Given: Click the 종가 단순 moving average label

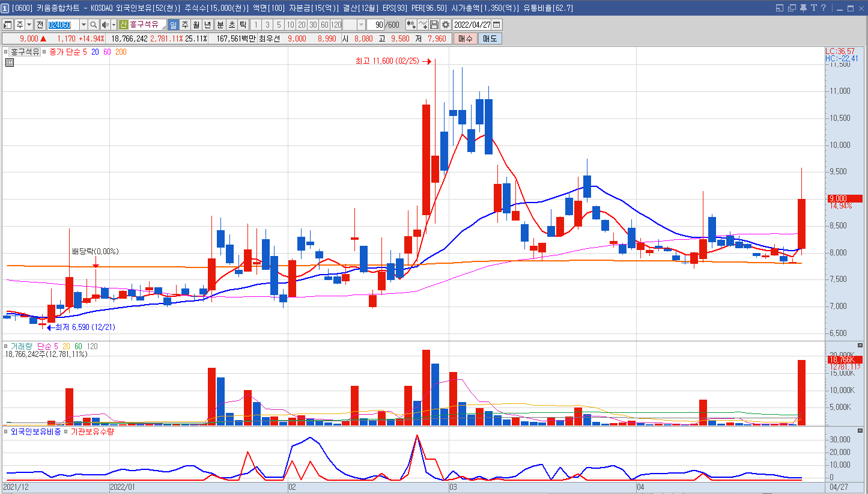Looking at the screenshot, I should pyautogui.click(x=64, y=52).
